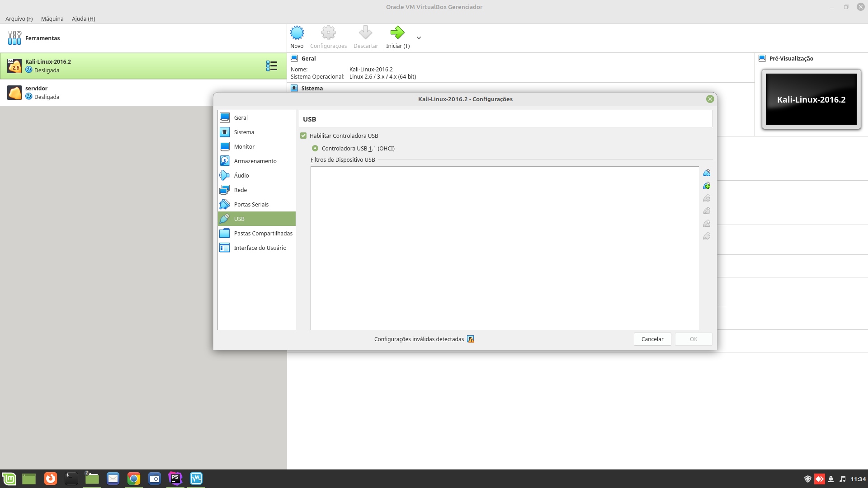Select Controladora USB 1.1 (OHCI) radio
The height and width of the screenshot is (488, 868).
point(315,148)
